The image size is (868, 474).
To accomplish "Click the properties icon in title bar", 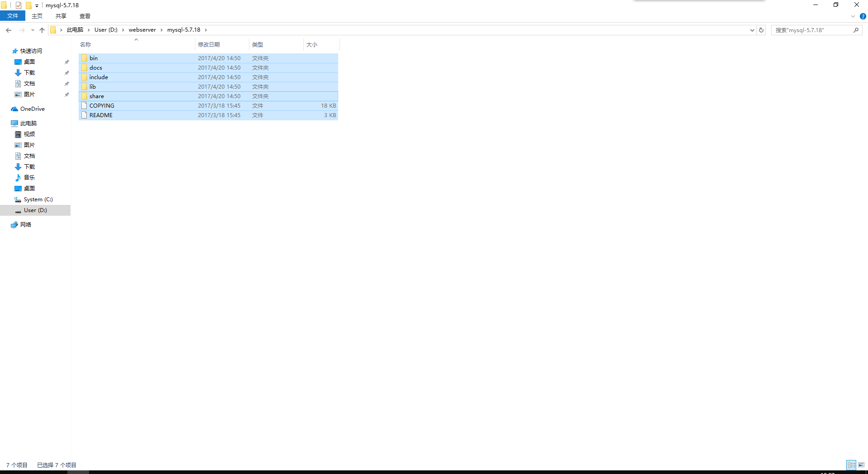I will (x=19, y=5).
